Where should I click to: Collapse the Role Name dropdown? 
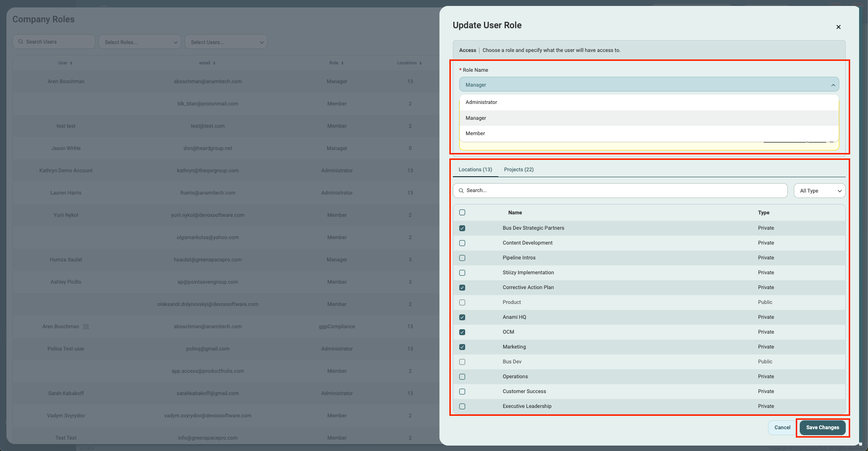coord(833,85)
